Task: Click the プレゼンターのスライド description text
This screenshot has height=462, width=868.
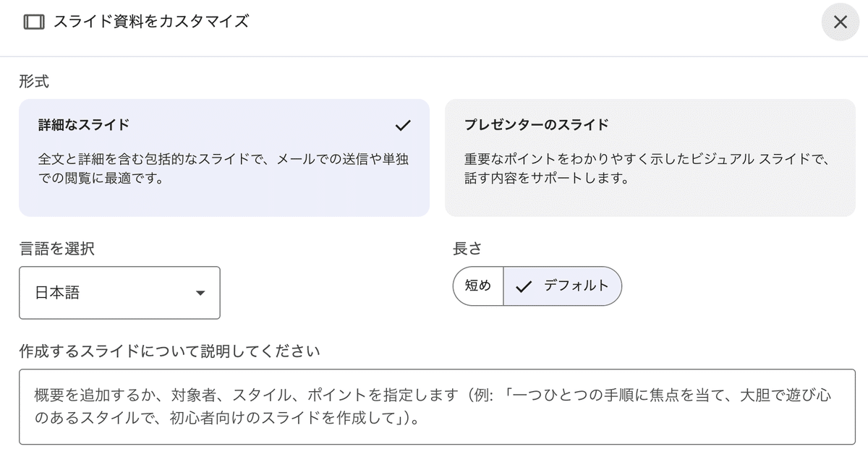Action: tap(645, 168)
